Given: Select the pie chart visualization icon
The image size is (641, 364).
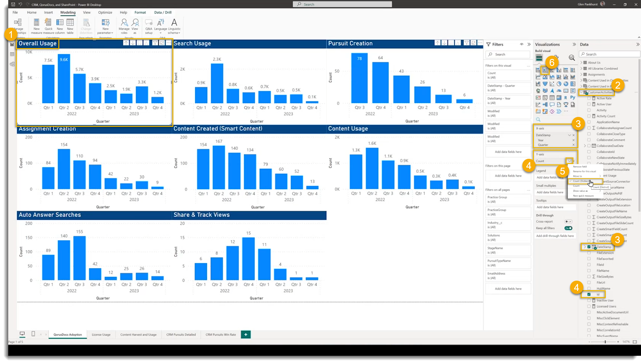Looking at the screenshot, I should 559,84.
